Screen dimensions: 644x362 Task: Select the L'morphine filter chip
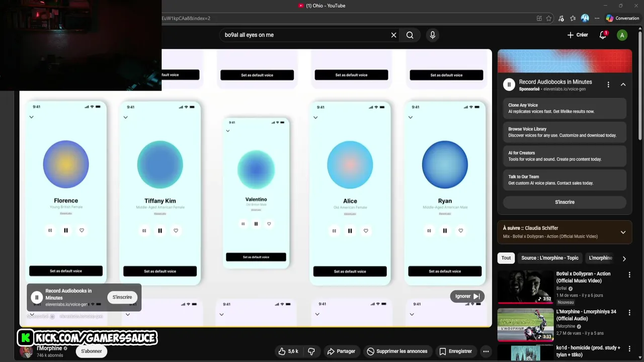(x=600, y=258)
